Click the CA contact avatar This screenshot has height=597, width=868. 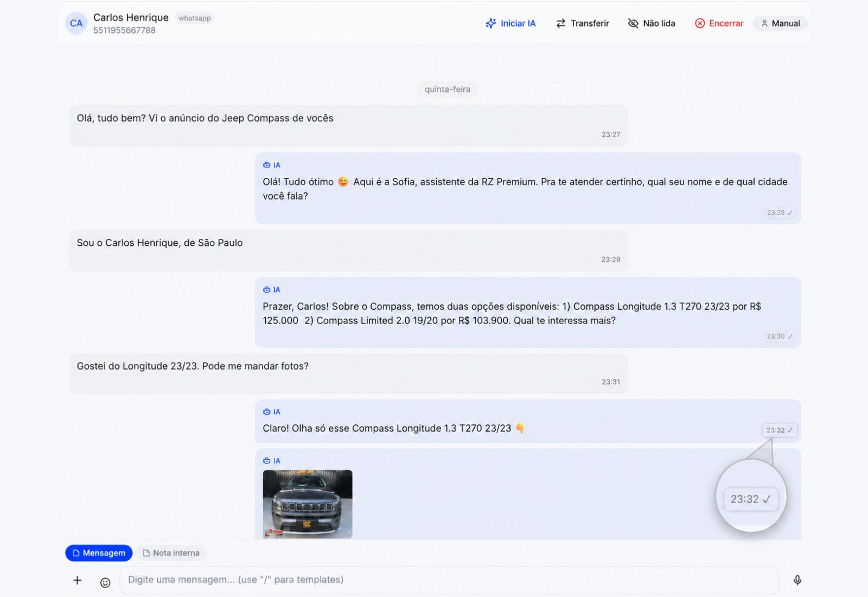pyautogui.click(x=76, y=23)
